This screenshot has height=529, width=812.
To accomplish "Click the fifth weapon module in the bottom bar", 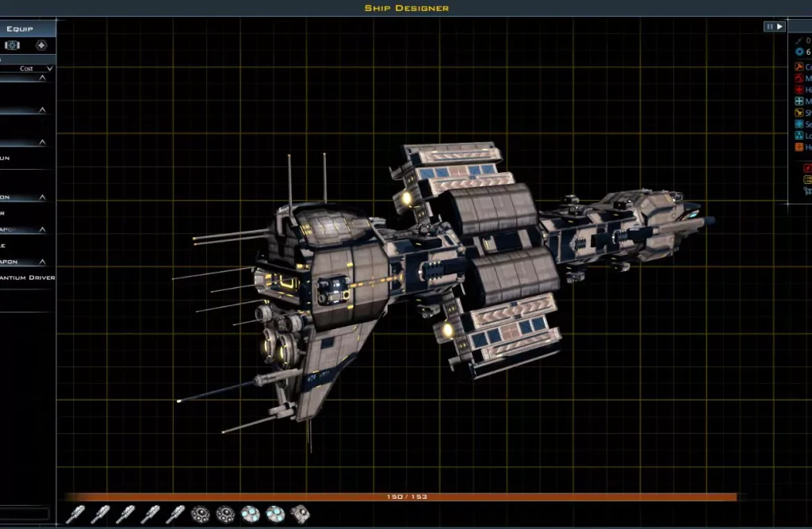I will pos(175,514).
